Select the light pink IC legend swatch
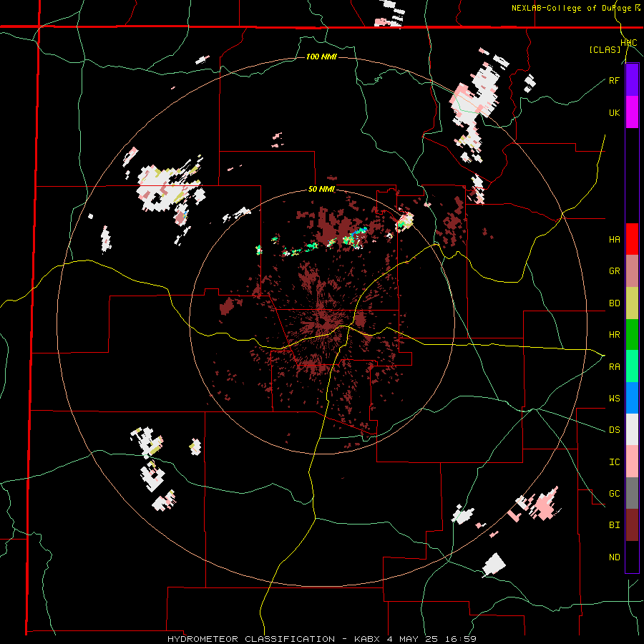 [x=632, y=462]
